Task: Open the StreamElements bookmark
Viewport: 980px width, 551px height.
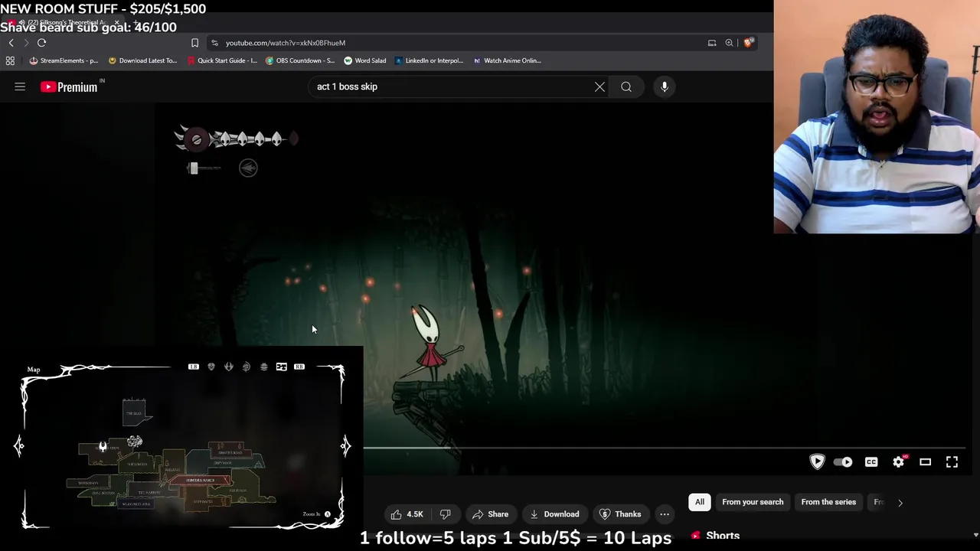Action: point(64,60)
